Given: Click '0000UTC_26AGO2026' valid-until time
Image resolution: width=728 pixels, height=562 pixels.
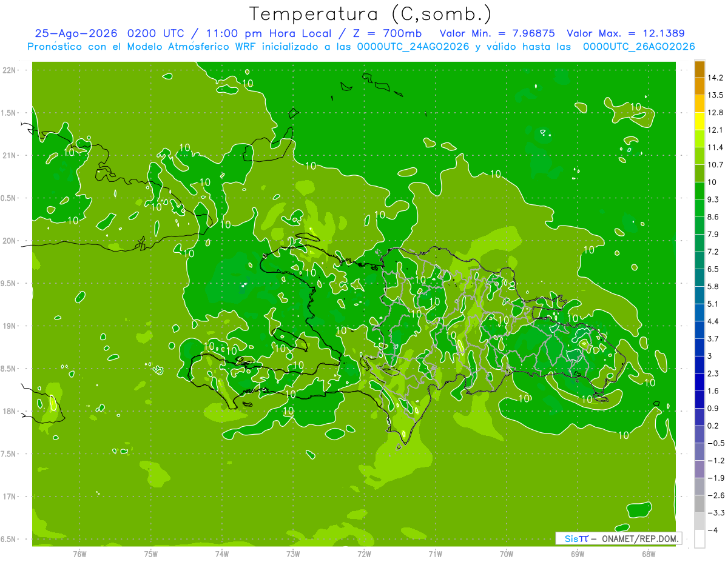Looking at the screenshot, I should (x=639, y=47).
